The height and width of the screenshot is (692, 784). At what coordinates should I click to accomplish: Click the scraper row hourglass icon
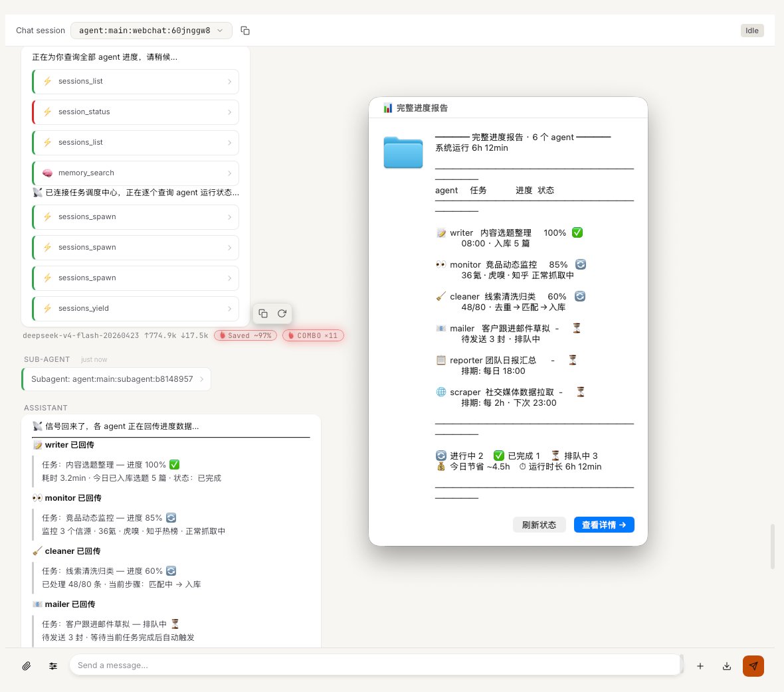pyautogui.click(x=581, y=392)
